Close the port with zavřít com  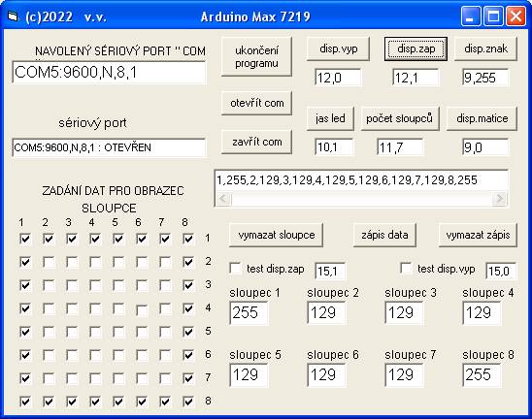tap(256, 142)
